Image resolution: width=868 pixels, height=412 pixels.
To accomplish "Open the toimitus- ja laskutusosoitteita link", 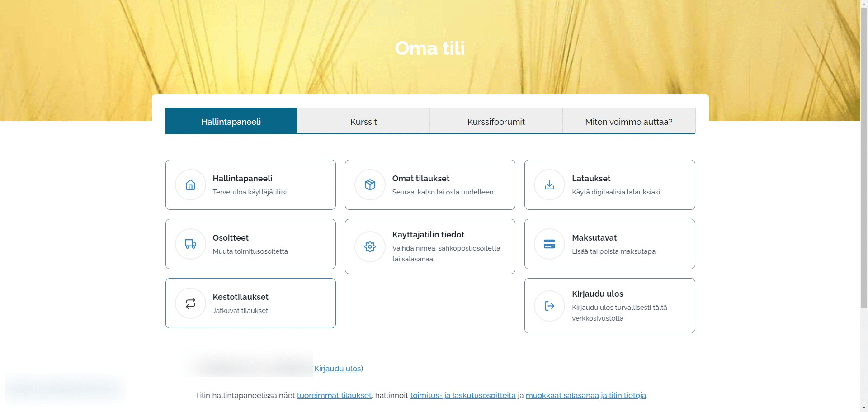I will [462, 395].
